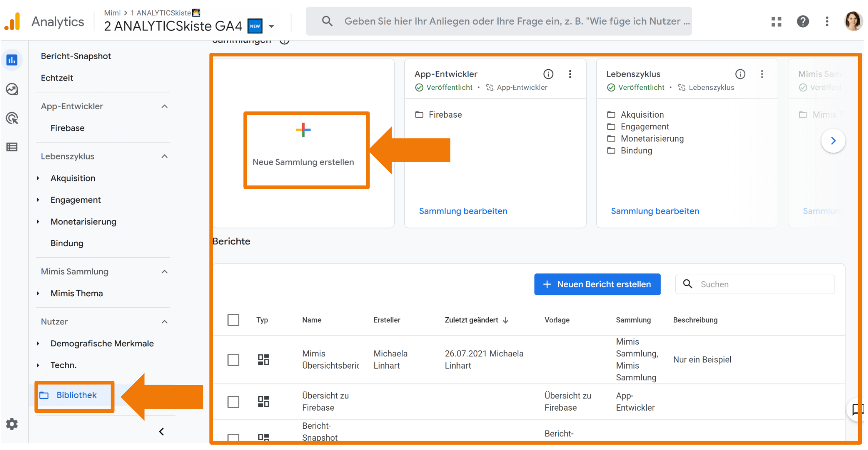This screenshot has width=868, height=450.
Task: Check the Übersicht zu Firebase row checkbox
Action: click(233, 402)
